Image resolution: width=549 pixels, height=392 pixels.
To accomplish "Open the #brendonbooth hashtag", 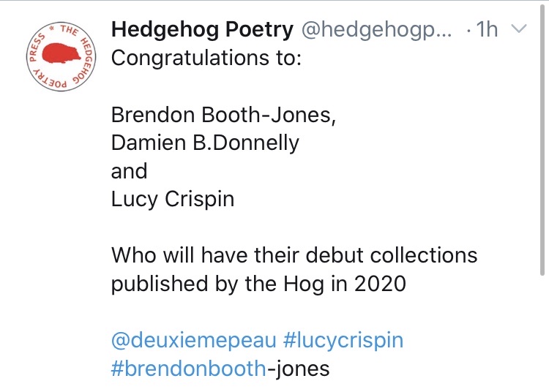I will click(x=188, y=368).
